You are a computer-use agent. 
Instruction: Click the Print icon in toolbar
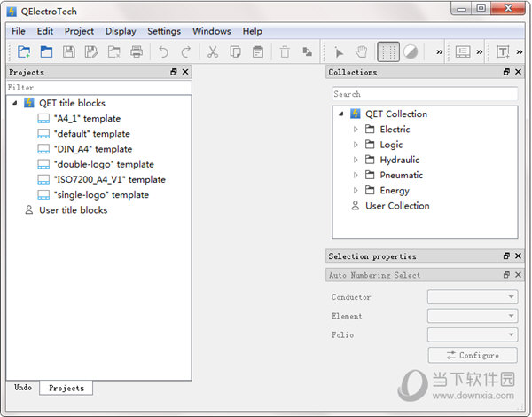[x=137, y=51]
